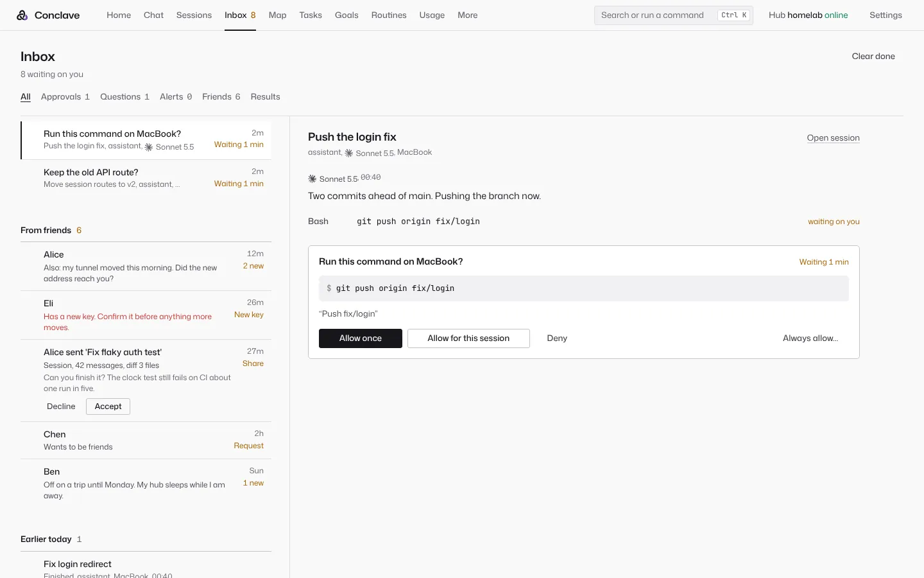The image size is (924, 578).
Task: Select the All inbox filter tab
Action: pos(26,97)
